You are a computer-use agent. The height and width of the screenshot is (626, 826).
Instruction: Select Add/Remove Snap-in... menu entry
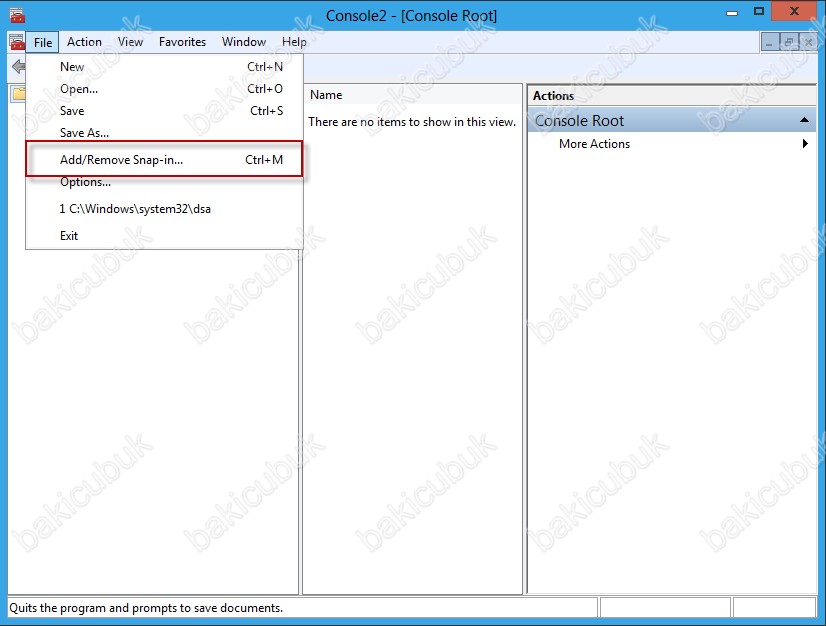tap(164, 159)
